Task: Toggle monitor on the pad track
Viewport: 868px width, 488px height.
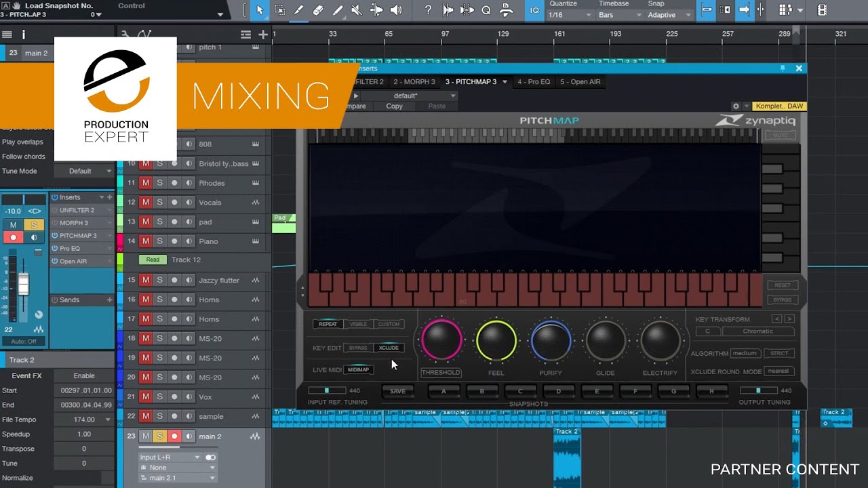Action: click(x=189, y=222)
